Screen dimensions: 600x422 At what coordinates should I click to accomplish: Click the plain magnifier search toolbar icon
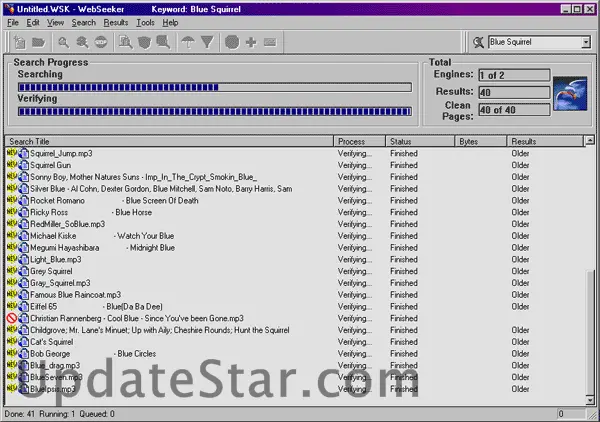tap(64, 42)
